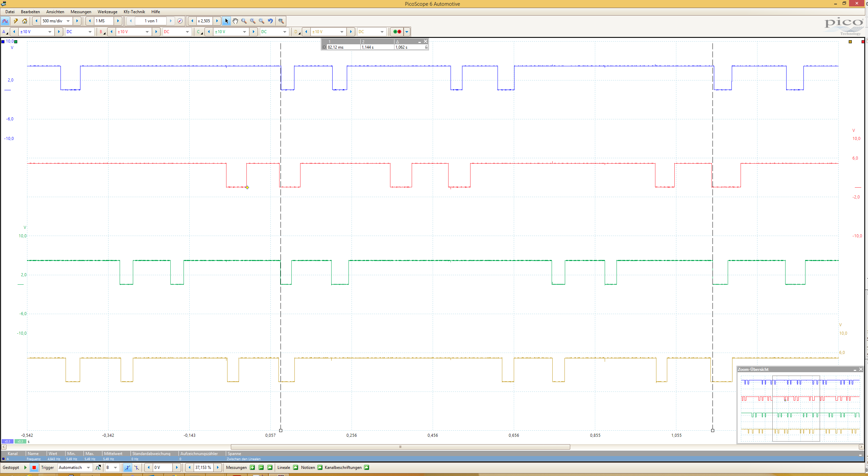
Task: Open the buffer navigator compass icon
Action: 180,21
